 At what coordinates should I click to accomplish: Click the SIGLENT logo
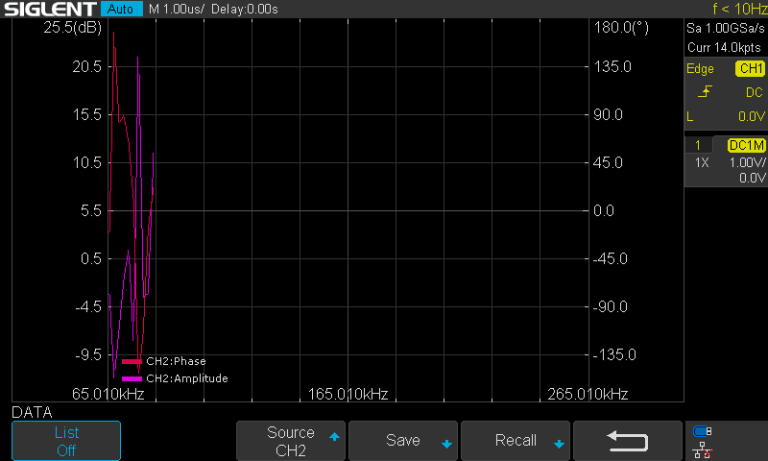(48, 9)
